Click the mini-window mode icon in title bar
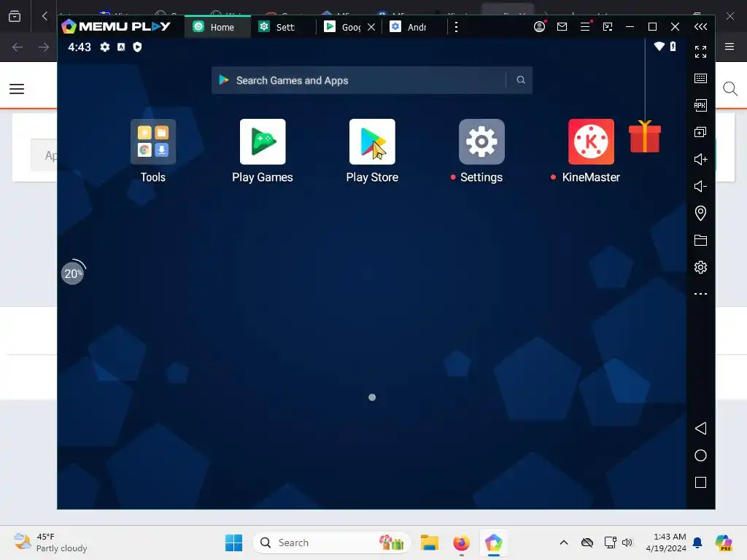 608,27
